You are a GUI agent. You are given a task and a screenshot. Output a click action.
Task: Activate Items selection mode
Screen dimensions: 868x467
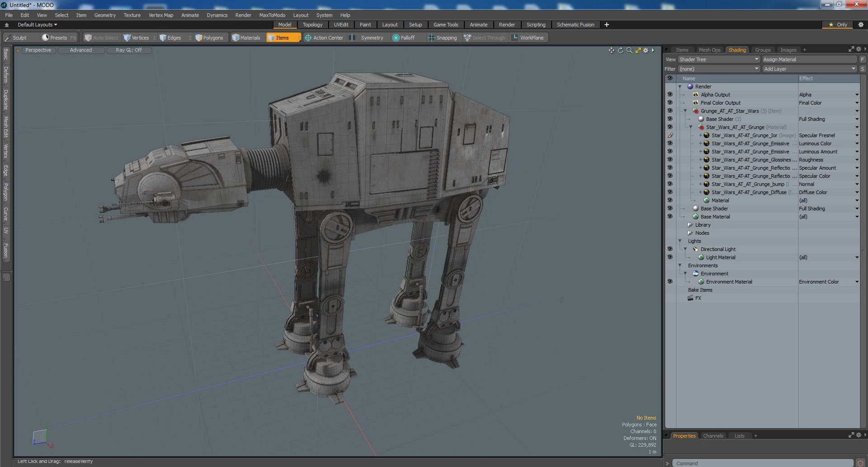click(x=283, y=38)
